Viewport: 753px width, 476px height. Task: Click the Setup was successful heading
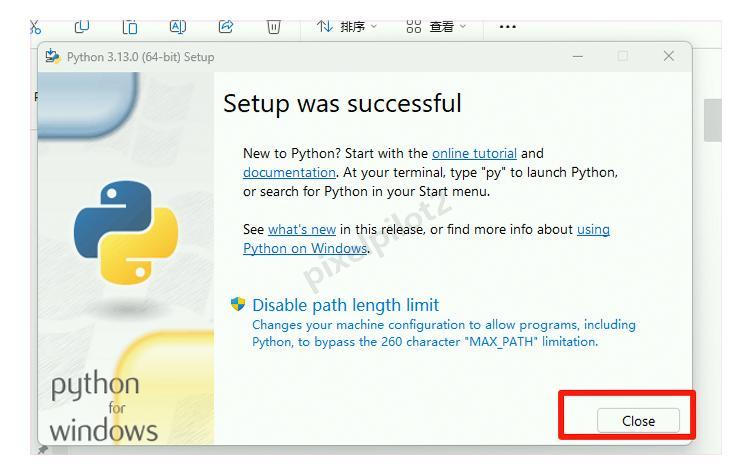click(x=342, y=104)
